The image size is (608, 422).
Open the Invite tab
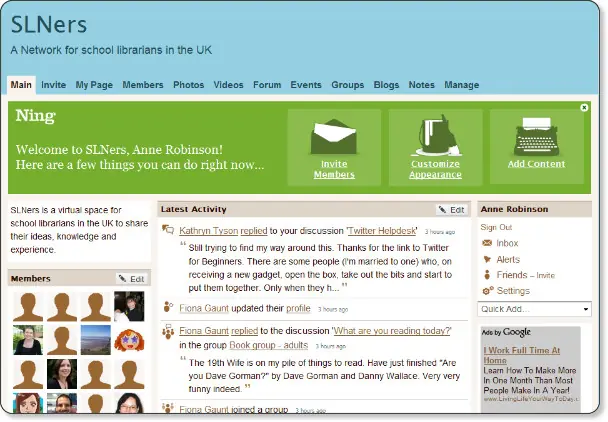point(54,85)
